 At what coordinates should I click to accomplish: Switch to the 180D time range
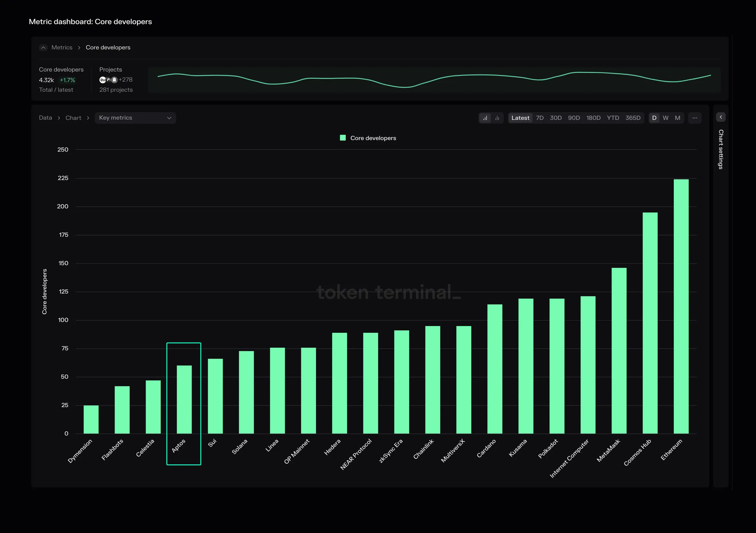point(593,118)
